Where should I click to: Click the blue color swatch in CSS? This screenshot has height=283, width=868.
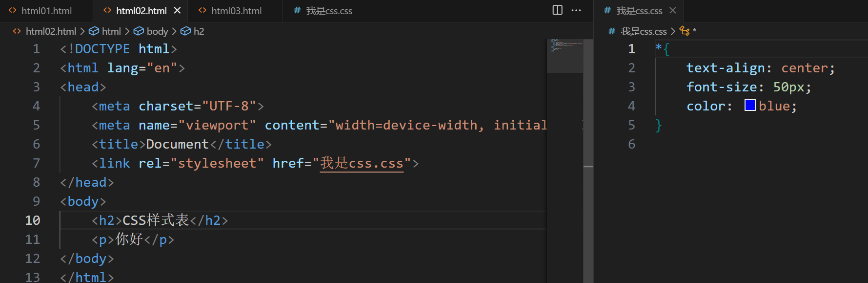pyautogui.click(x=750, y=106)
